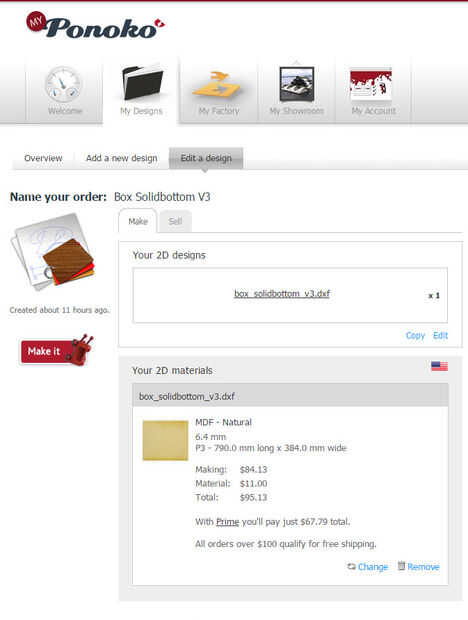
Task: Open the My Account icon
Action: tap(371, 85)
